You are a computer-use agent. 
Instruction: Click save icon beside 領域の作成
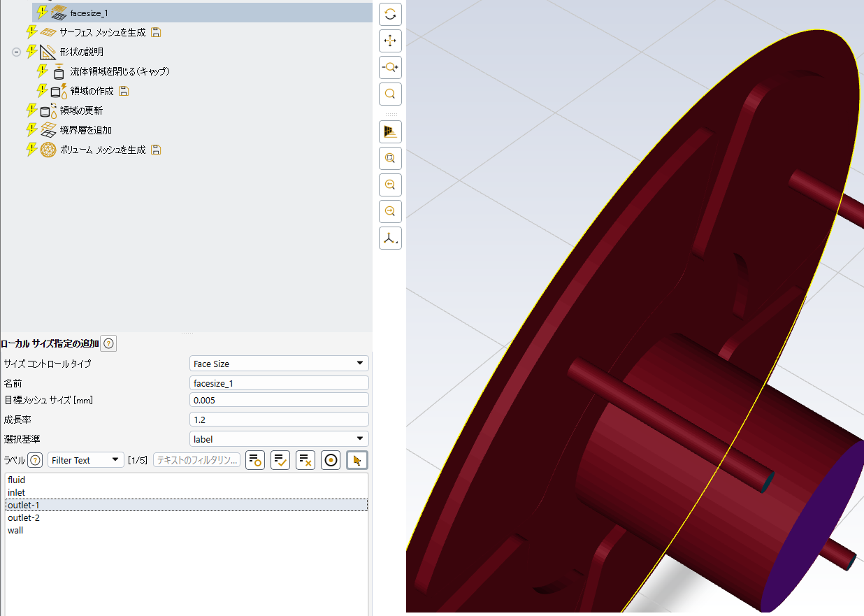(x=124, y=91)
